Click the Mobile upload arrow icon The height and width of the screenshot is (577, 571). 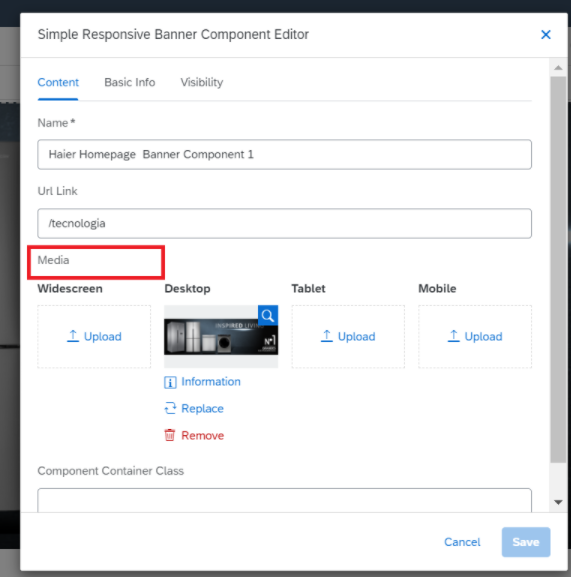pos(454,336)
